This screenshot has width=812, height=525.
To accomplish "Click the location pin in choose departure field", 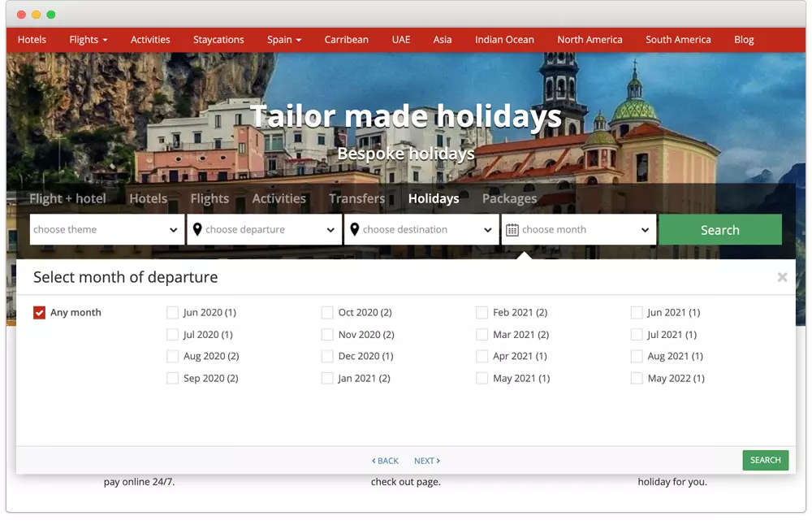I will click(197, 229).
